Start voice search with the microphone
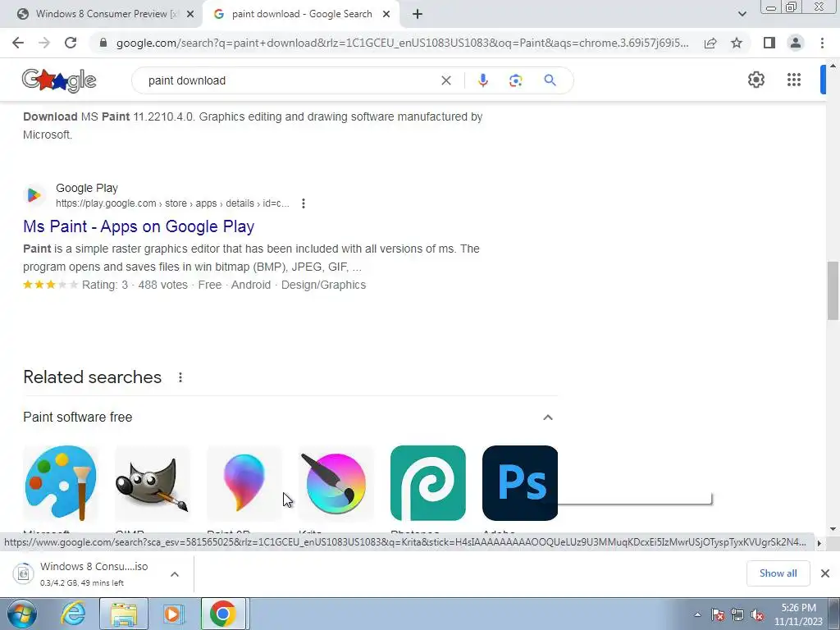 pos(482,80)
